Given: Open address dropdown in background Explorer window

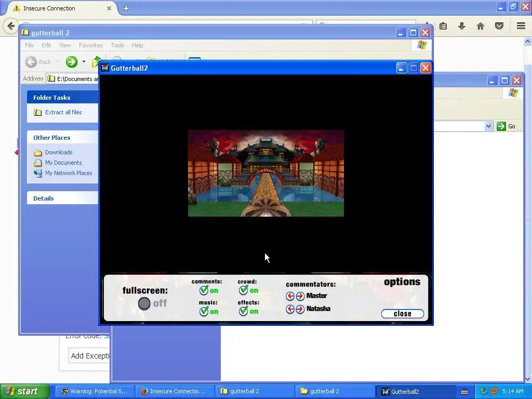Looking at the screenshot, I should [488, 126].
